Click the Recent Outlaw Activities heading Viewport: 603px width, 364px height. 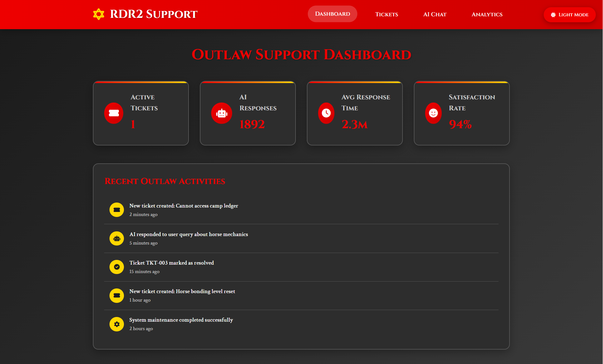(165, 181)
